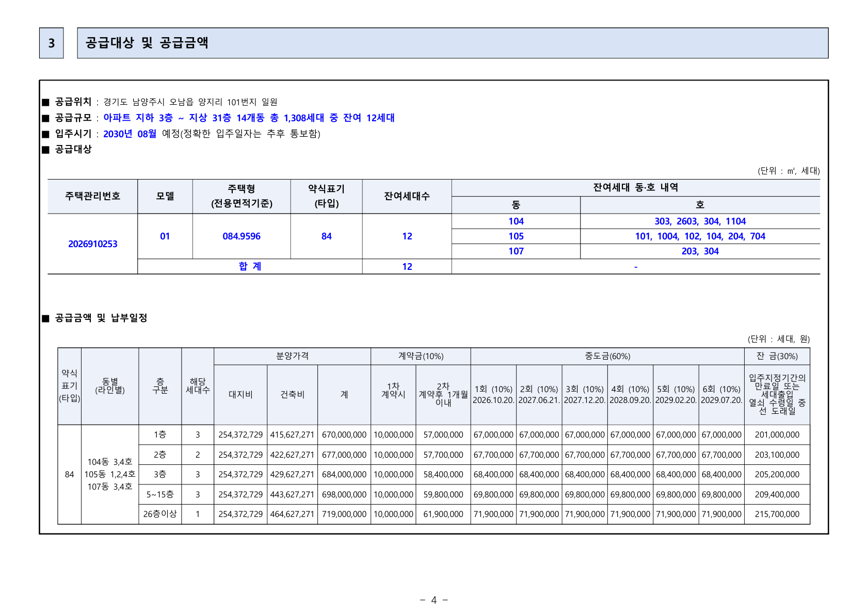The height and width of the screenshot is (614, 868).
Task: Click the "중도금(60%)" header cell
Action: [607, 356]
